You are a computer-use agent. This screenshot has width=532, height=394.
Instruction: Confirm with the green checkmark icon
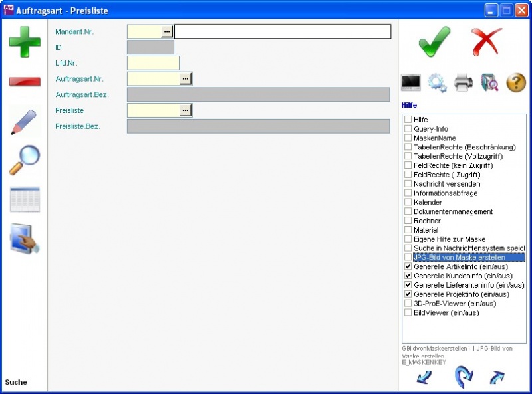[434, 42]
